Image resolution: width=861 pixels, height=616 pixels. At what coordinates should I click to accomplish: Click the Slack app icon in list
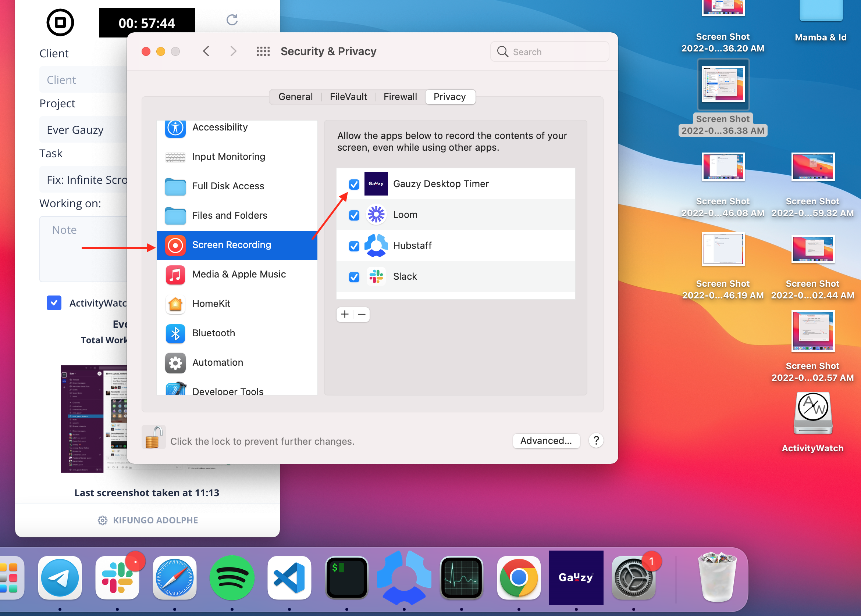376,276
